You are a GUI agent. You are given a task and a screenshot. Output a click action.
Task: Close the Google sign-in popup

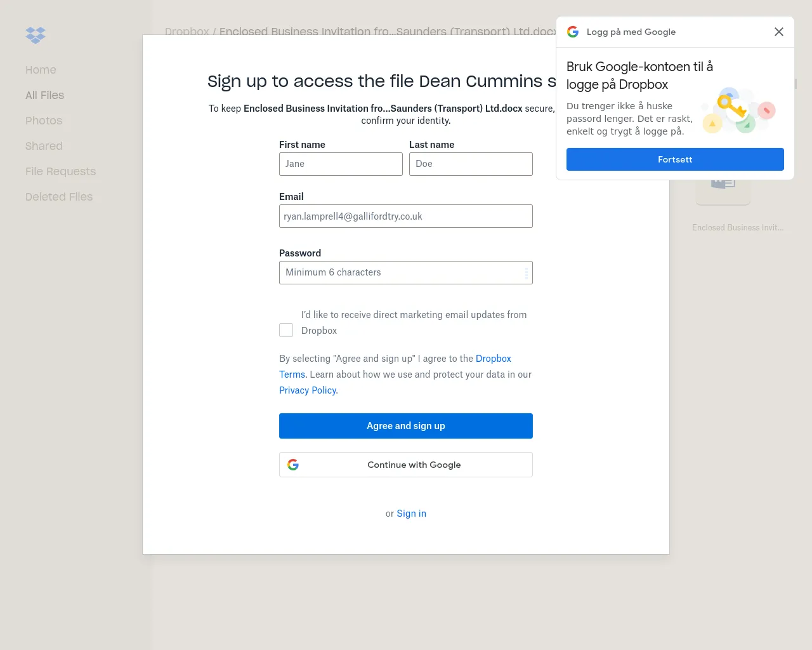coord(779,32)
